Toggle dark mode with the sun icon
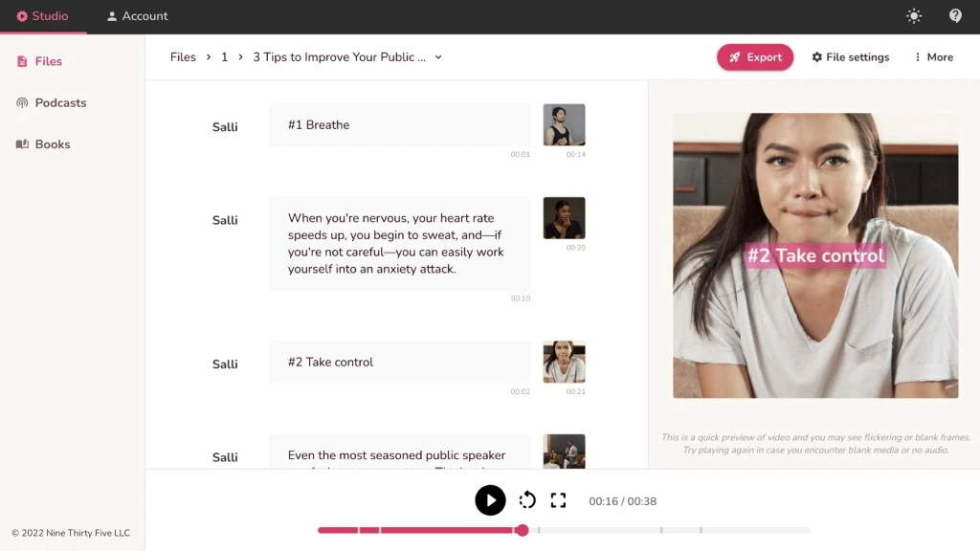This screenshot has width=980, height=551. click(x=913, y=15)
